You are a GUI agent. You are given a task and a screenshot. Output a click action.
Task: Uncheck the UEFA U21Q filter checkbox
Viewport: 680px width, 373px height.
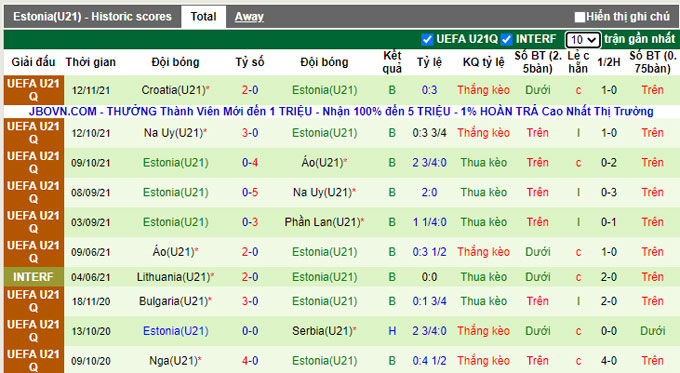tap(427, 39)
